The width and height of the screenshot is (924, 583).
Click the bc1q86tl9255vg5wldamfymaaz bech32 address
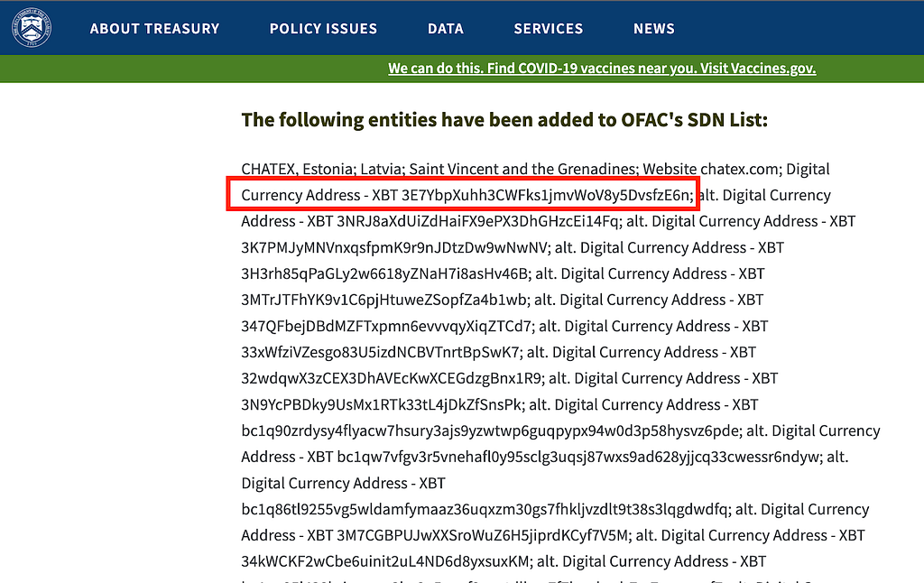pyautogui.click(x=485, y=509)
